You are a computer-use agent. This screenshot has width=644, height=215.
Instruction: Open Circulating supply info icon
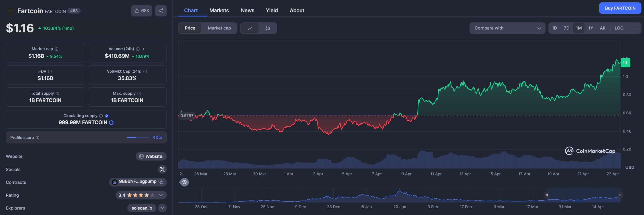tap(101, 116)
